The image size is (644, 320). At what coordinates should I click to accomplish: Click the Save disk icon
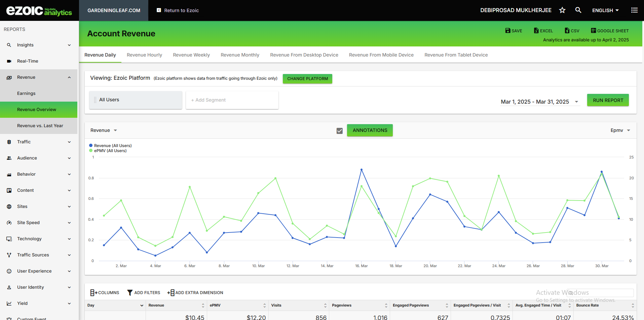508,31
